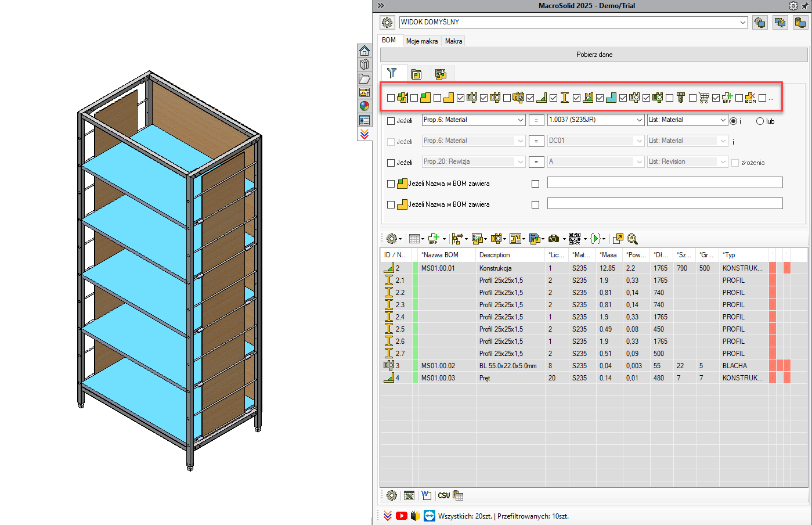Export the table as CSV
The width and height of the screenshot is (812, 525).
[444, 495]
